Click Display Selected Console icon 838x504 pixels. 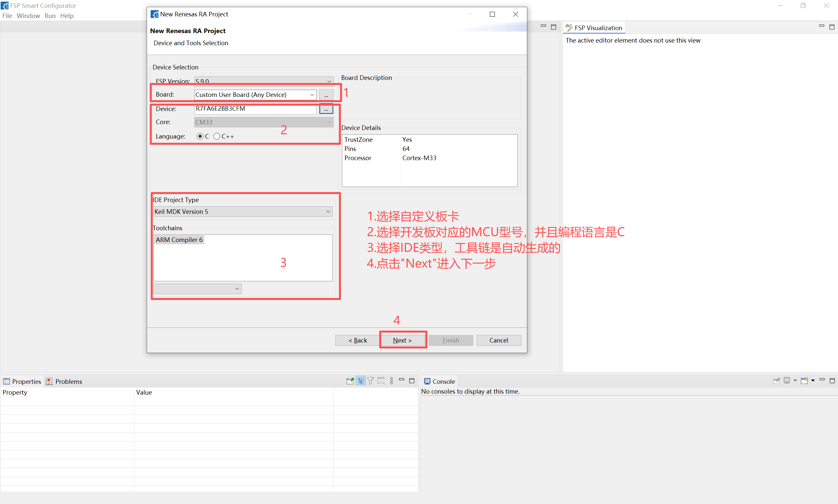787,381
